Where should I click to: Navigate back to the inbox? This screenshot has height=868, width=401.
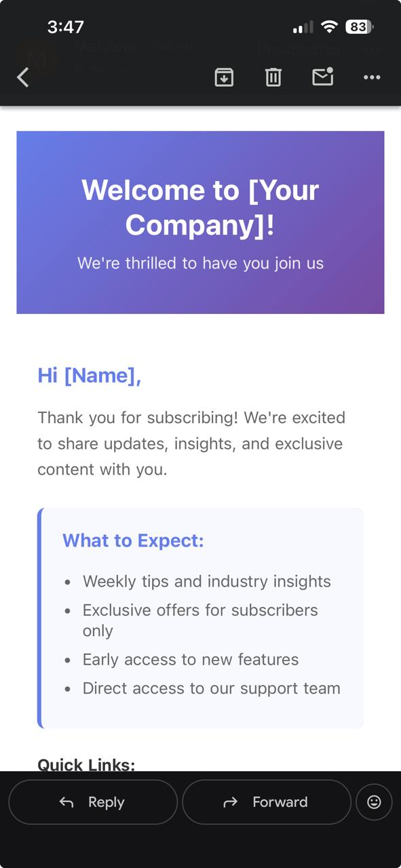(x=22, y=77)
